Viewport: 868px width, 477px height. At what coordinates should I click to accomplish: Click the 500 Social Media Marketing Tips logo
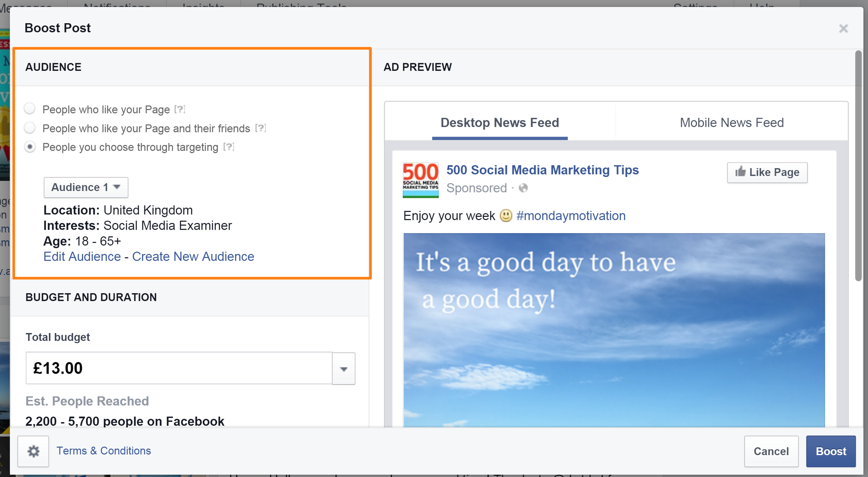(x=420, y=180)
